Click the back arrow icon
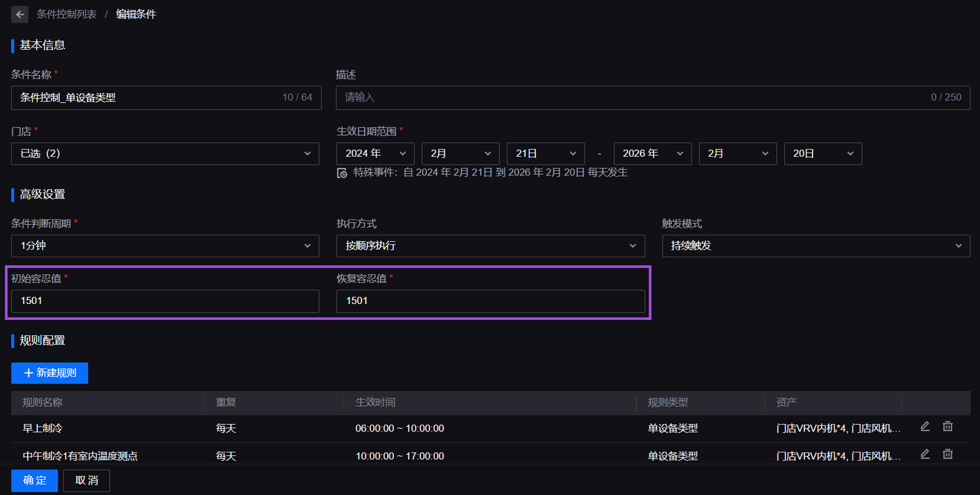 point(20,15)
